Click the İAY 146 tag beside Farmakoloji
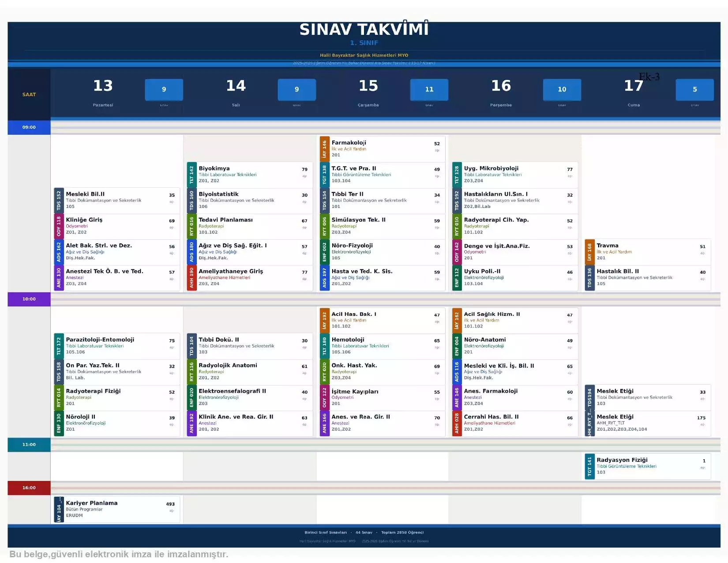728x563 pixels. [x=324, y=149]
